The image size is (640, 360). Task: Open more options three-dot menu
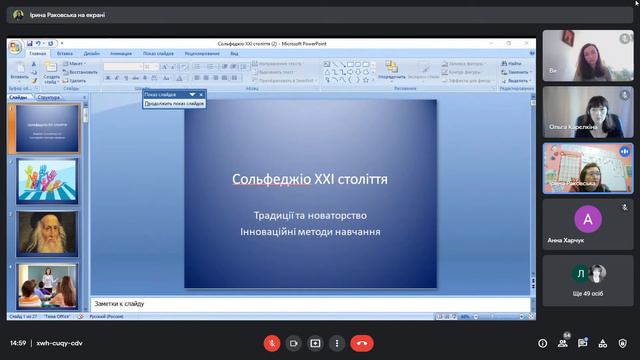337,343
